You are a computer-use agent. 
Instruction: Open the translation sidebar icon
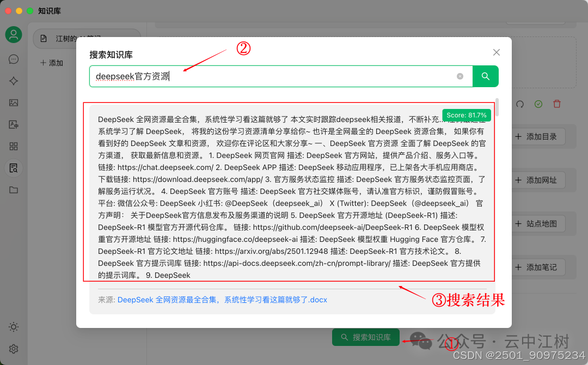[x=14, y=125]
